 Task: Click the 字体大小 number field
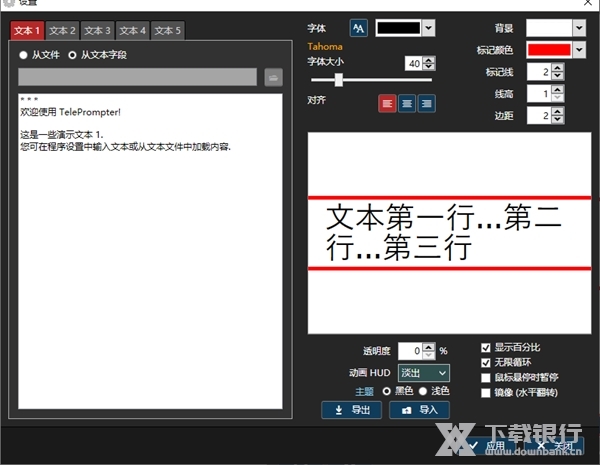(414, 64)
